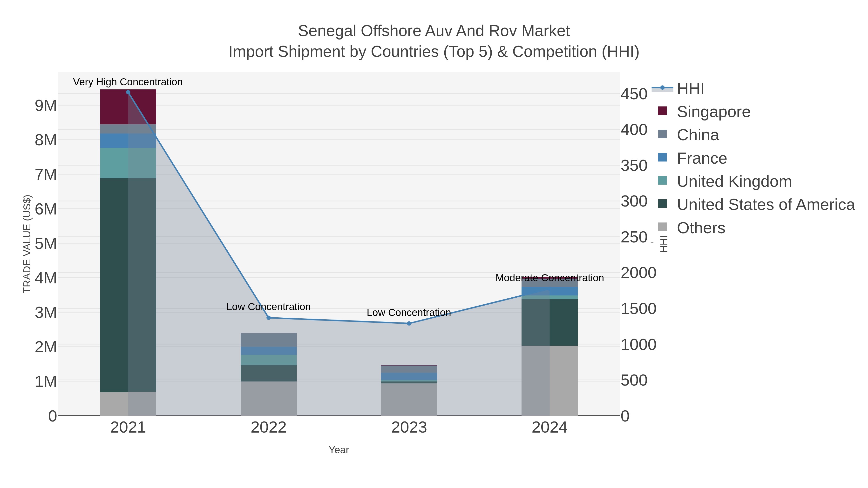Select the Singapore segment of 2021 bar

(x=128, y=107)
